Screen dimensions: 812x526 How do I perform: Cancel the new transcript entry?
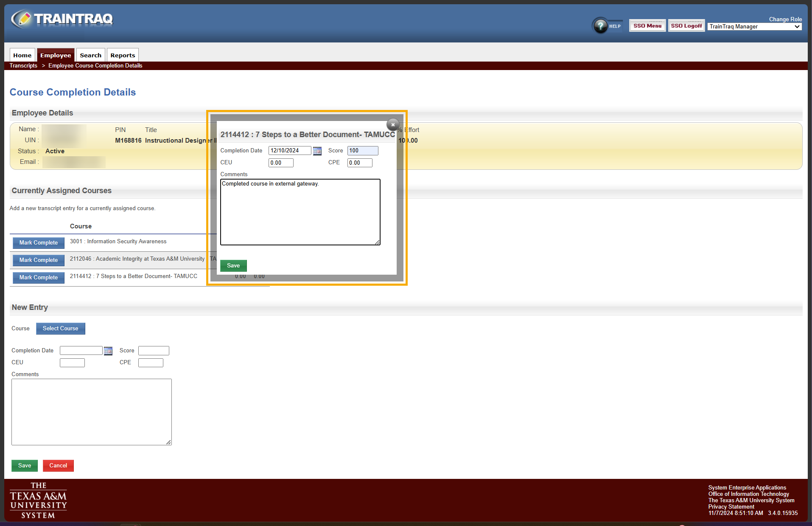click(58, 465)
